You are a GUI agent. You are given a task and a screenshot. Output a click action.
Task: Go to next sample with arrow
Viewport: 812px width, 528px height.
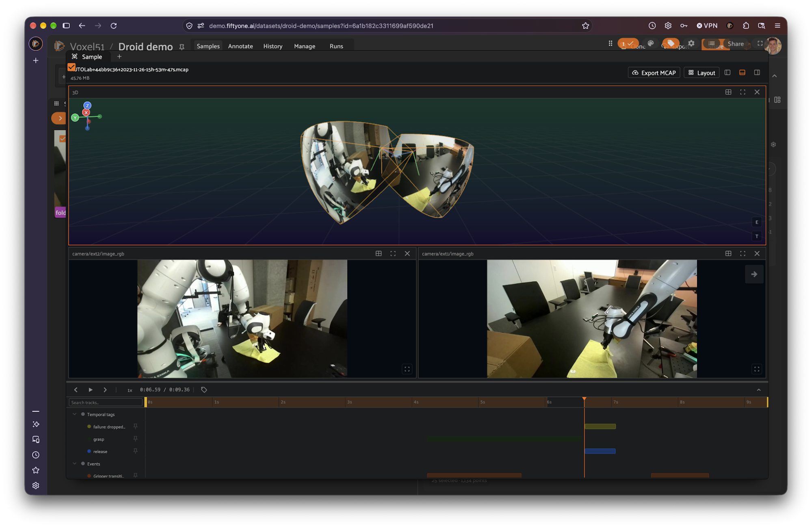754,274
